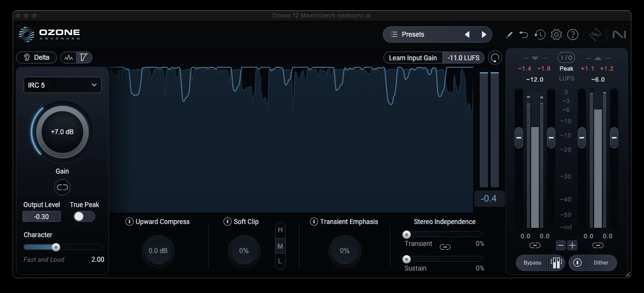Click the output meter up-triangle icon
Image resolution: width=644 pixels, height=293 pixels.
click(598, 58)
